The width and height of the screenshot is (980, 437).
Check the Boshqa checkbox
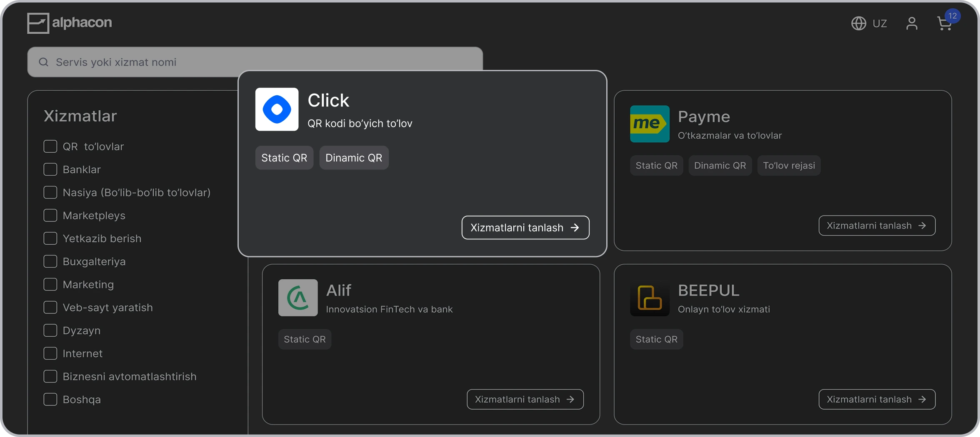click(x=50, y=399)
